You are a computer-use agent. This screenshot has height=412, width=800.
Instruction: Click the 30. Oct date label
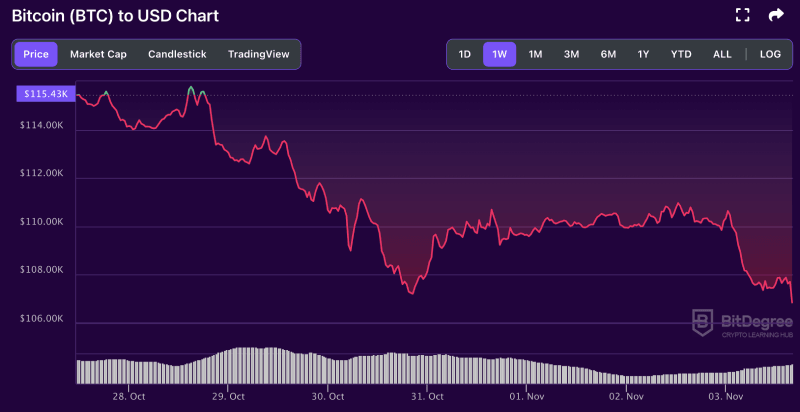[x=328, y=396]
